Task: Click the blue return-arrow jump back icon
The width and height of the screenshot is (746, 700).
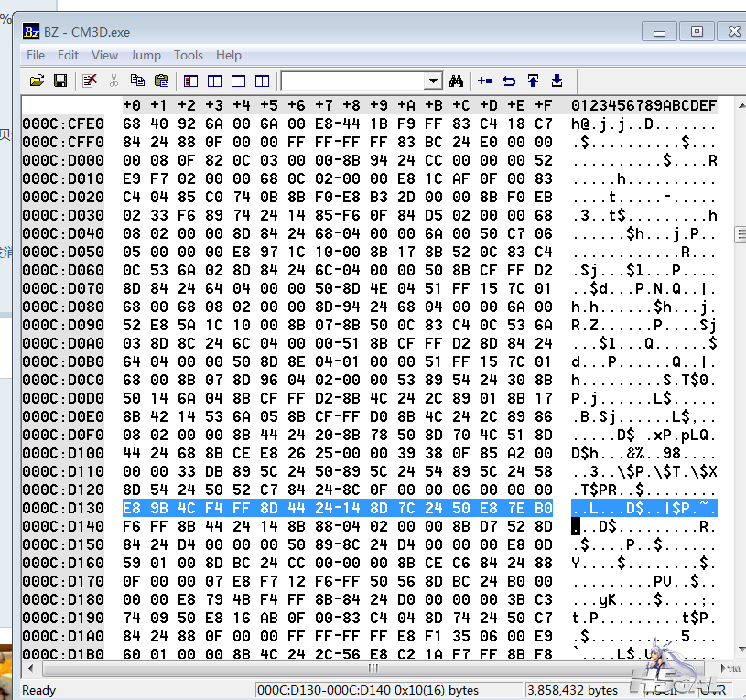Action: tap(509, 81)
